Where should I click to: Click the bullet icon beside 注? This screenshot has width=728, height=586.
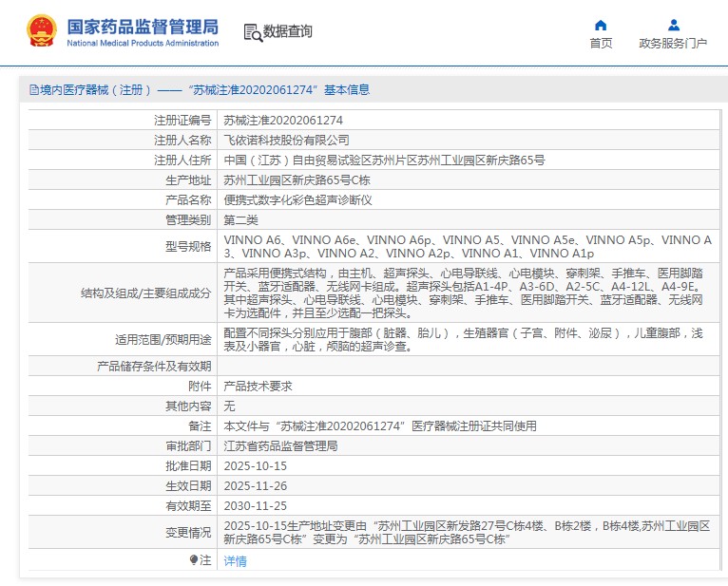click(194, 560)
